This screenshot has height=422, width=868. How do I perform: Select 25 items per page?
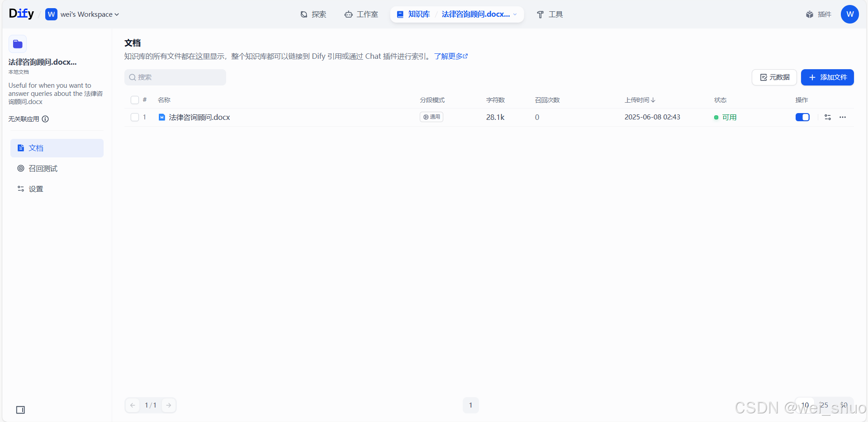[823, 405]
